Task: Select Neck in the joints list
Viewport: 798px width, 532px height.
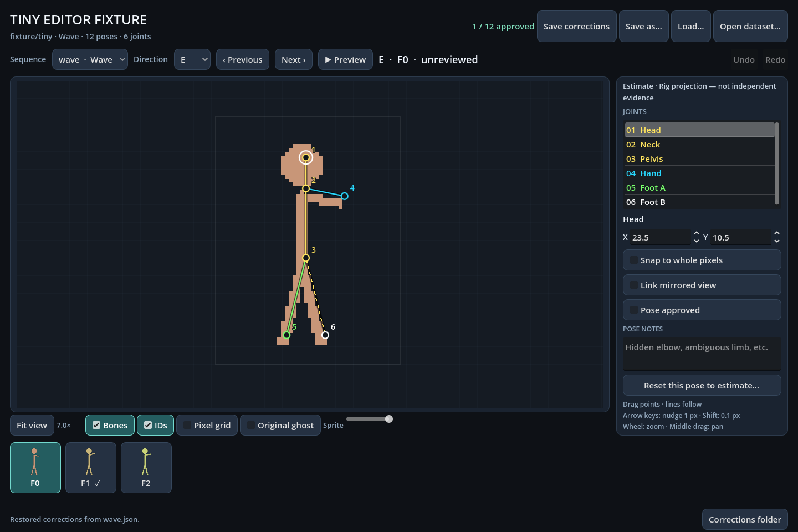Action: click(x=699, y=144)
